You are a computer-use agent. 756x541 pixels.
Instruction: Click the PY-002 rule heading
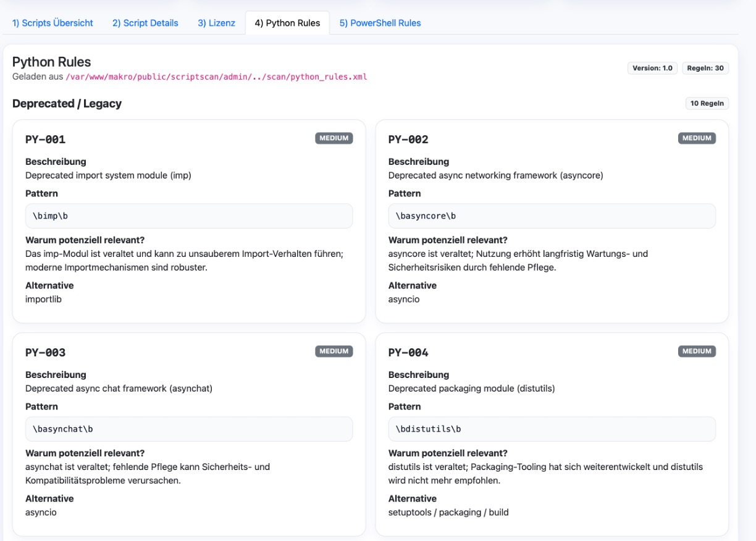click(408, 140)
